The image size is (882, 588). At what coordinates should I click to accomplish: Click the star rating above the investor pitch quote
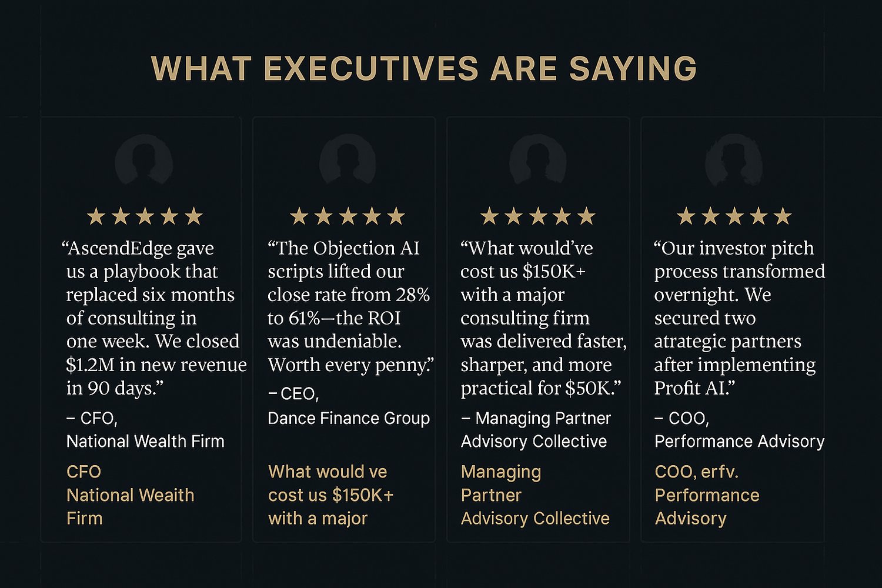pyautogui.click(x=734, y=216)
